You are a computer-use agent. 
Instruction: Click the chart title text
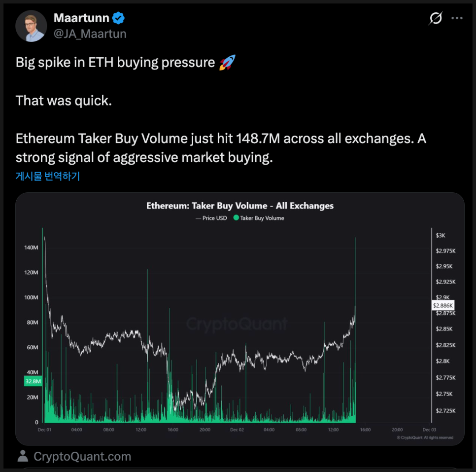click(240, 206)
